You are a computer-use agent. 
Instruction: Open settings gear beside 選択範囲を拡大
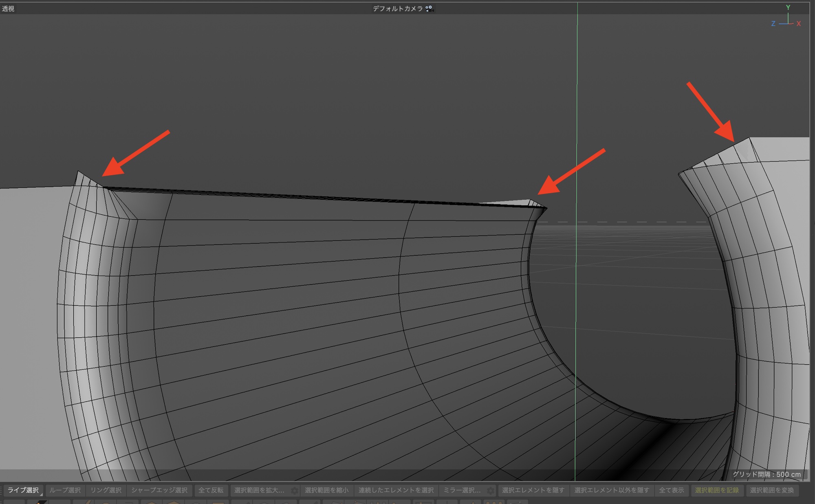295,491
